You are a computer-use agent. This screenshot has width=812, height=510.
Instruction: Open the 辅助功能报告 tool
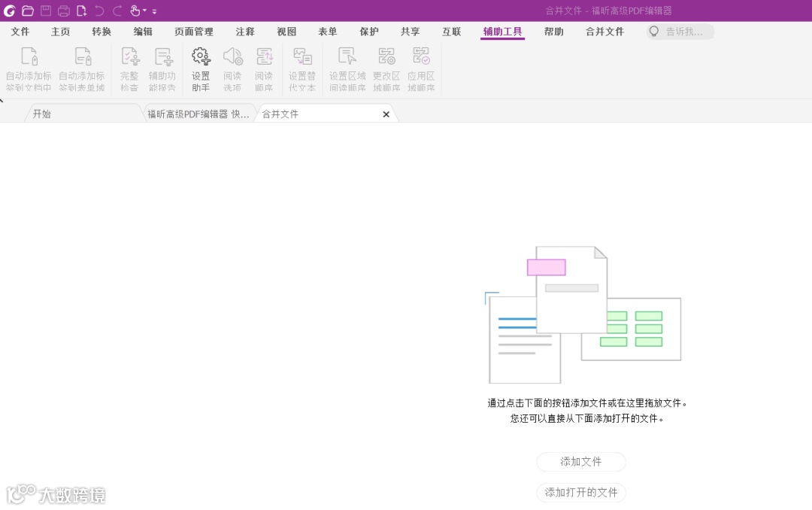pos(162,69)
